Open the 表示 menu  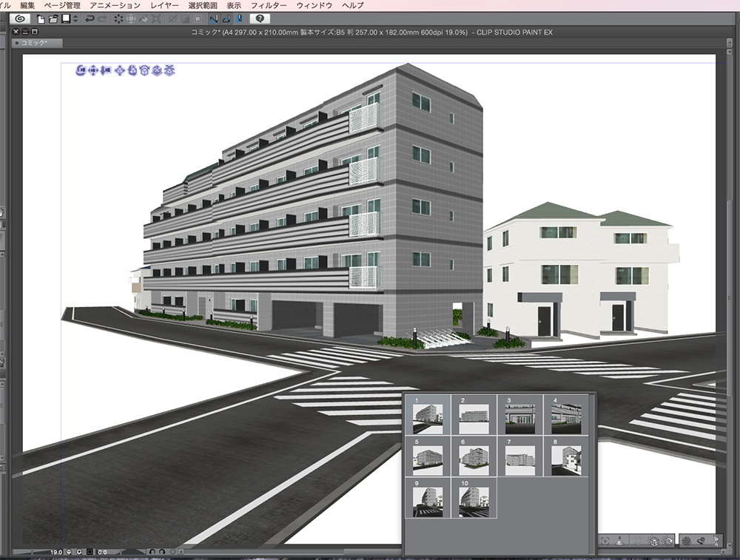(234, 4)
